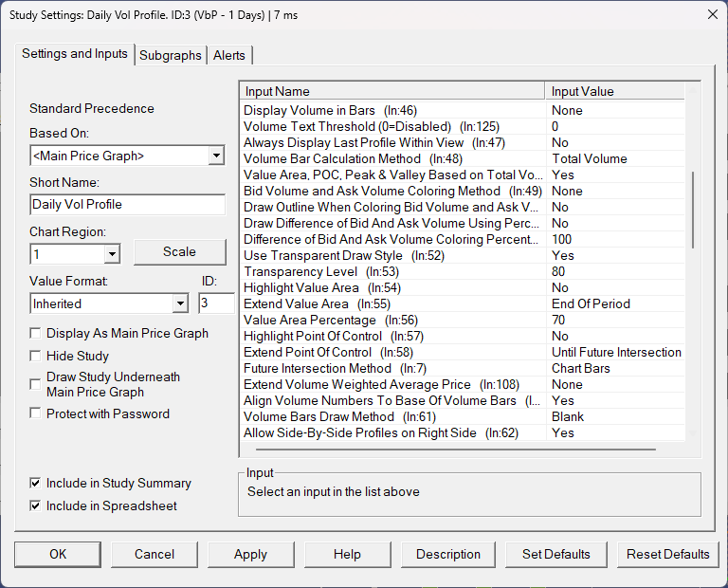Expand the Chart Region dropdown
The image size is (728, 588).
coord(112,254)
